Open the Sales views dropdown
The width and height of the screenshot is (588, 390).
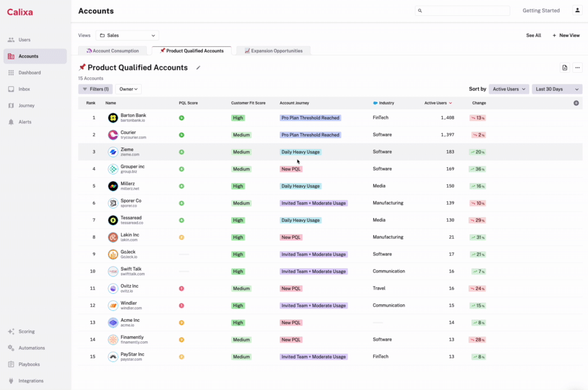click(127, 36)
